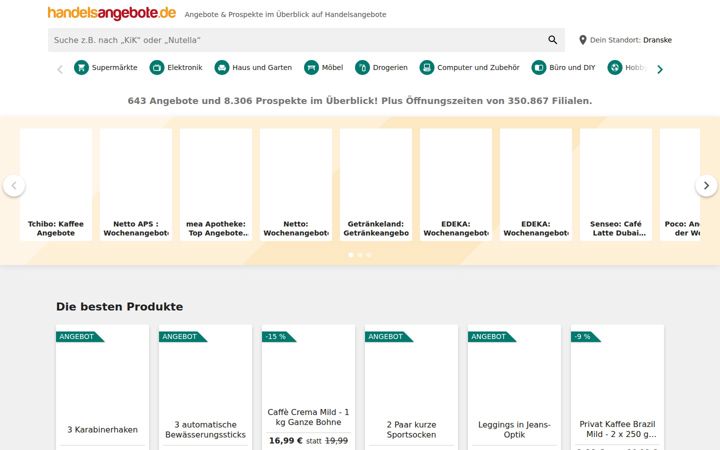
Task: Open the handelsangebote.de logo homepage
Action: [112, 13]
